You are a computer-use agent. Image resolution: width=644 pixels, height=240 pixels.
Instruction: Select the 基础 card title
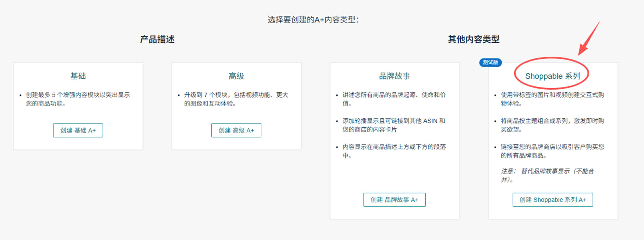78,76
